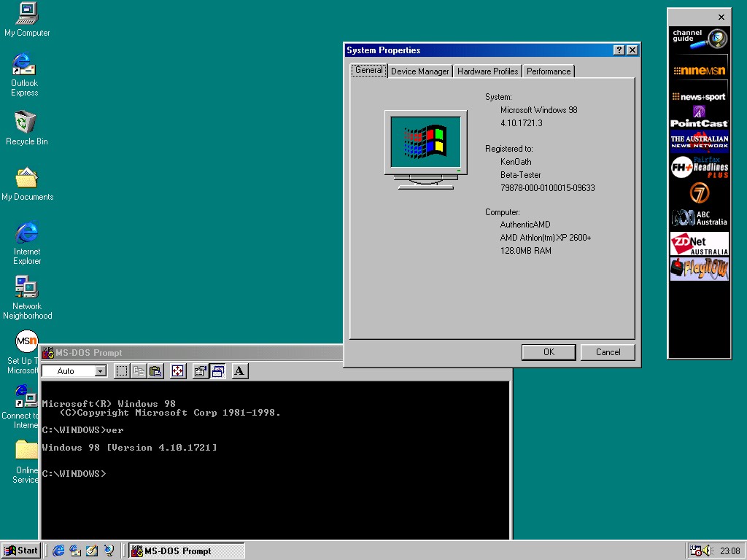Toggle Full screen in MS-DOS toolbar
Image resolution: width=747 pixels, height=560 pixels.
(178, 371)
